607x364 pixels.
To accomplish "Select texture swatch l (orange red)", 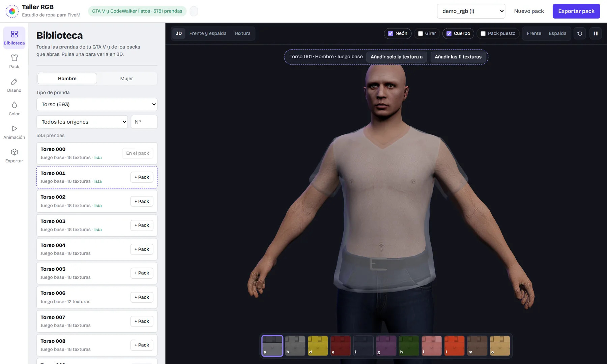I will tap(454, 346).
